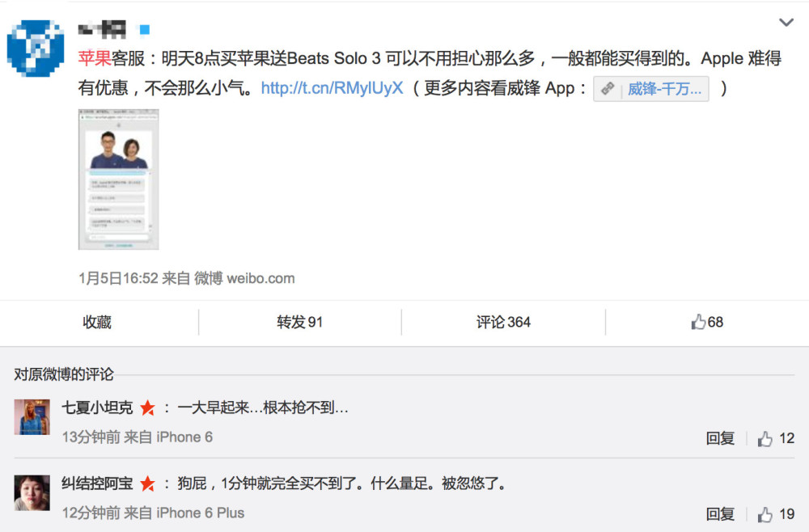
Task: Click the red star badge beside 纠结控阿宝
Action: 147,483
